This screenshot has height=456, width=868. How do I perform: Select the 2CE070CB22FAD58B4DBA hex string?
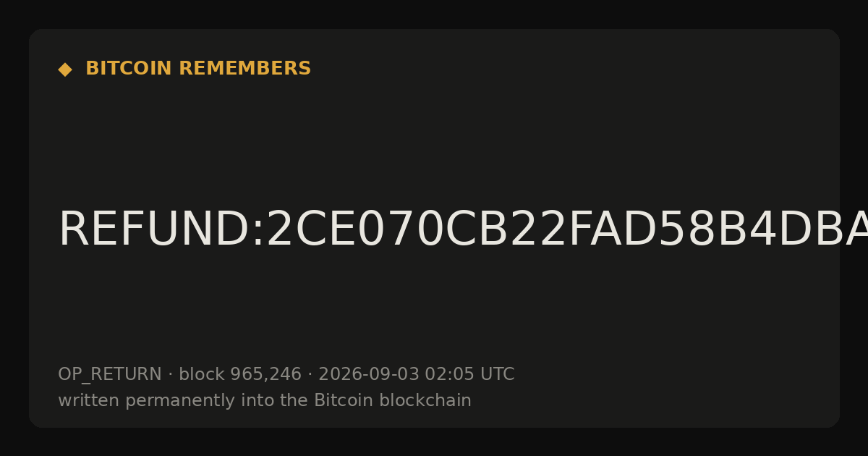pyautogui.click(x=566, y=230)
